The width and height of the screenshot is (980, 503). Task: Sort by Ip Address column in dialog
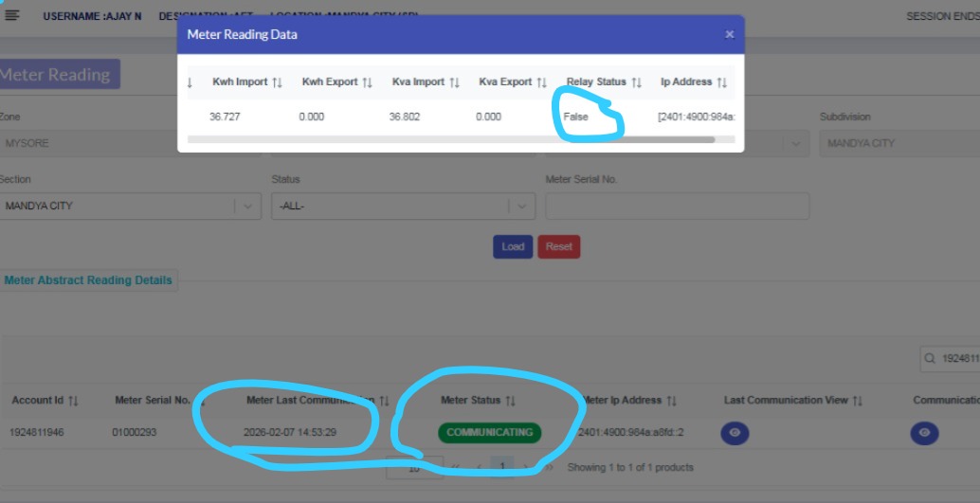tap(694, 81)
